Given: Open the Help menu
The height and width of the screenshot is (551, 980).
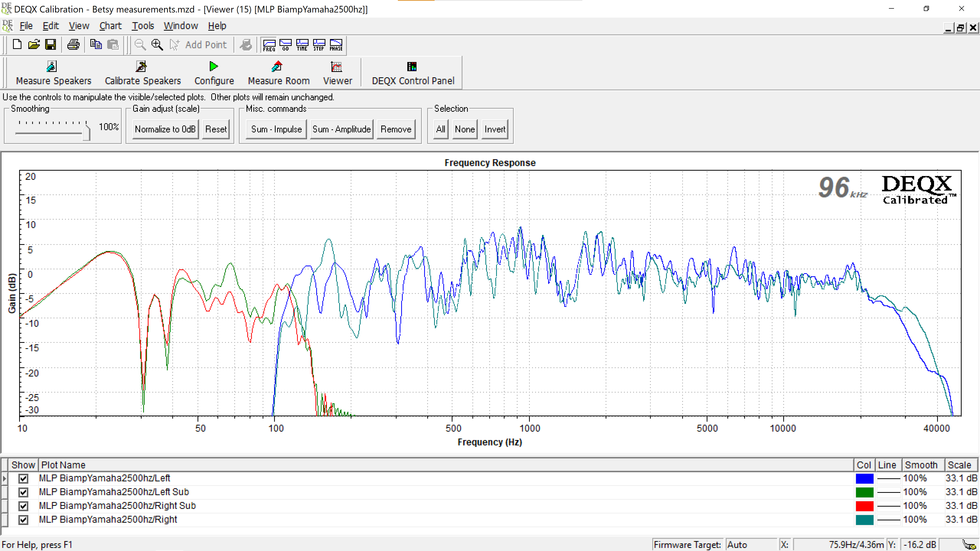Looking at the screenshot, I should coord(217,26).
